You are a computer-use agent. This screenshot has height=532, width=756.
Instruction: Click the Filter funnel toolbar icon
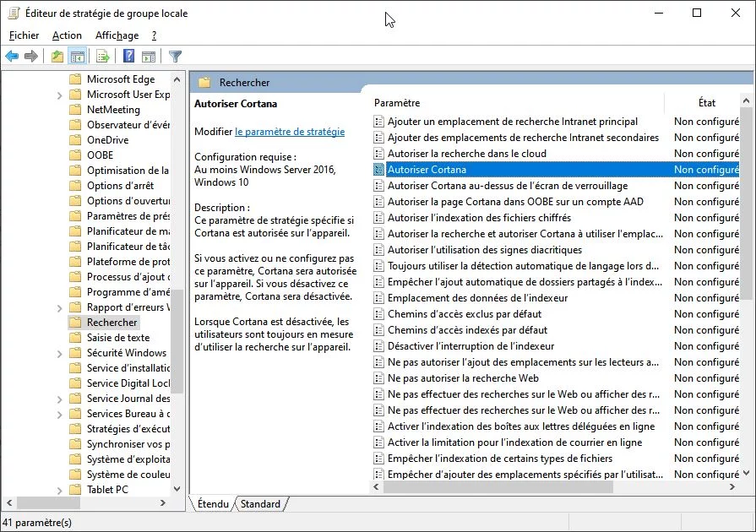pyautogui.click(x=175, y=57)
